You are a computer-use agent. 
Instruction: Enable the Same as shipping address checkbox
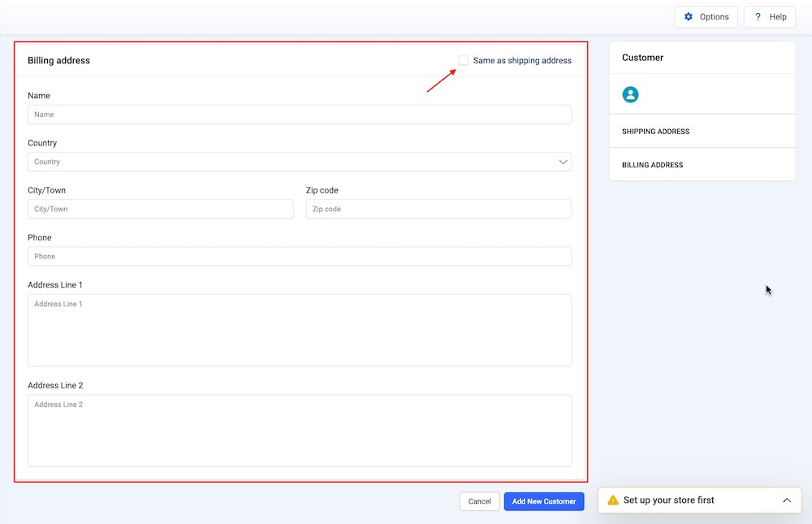pos(464,60)
